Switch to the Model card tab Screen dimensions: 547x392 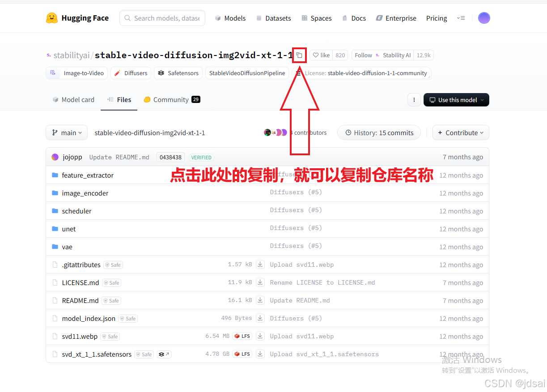[x=73, y=99]
